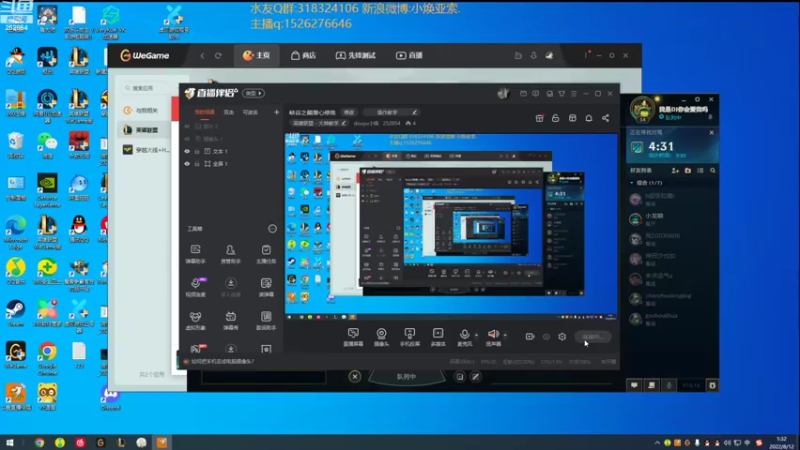Image resolution: width=800 pixels, height=450 pixels.
Task: Click the share icon above the preview
Action: click(x=605, y=118)
